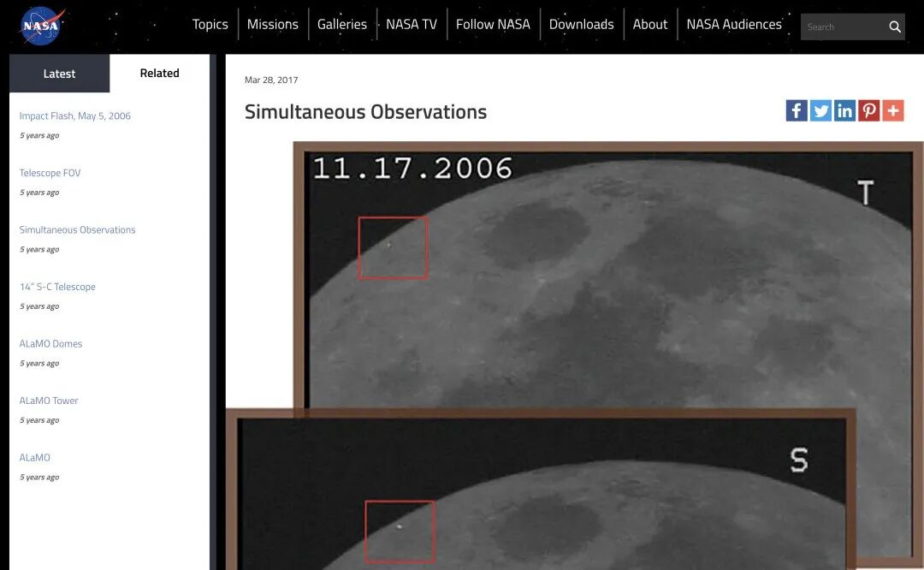Share on Pinterest

click(x=868, y=110)
